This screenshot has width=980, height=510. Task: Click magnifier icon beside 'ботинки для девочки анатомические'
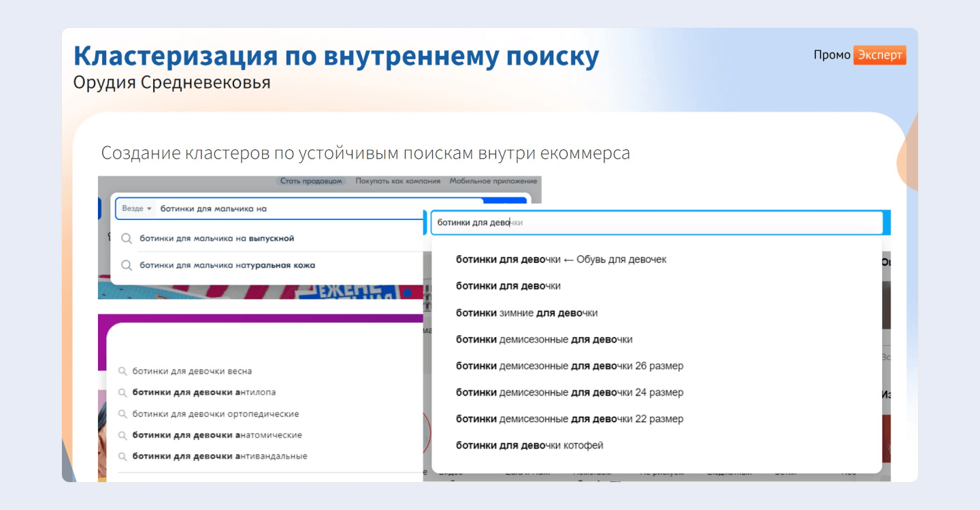(x=122, y=435)
